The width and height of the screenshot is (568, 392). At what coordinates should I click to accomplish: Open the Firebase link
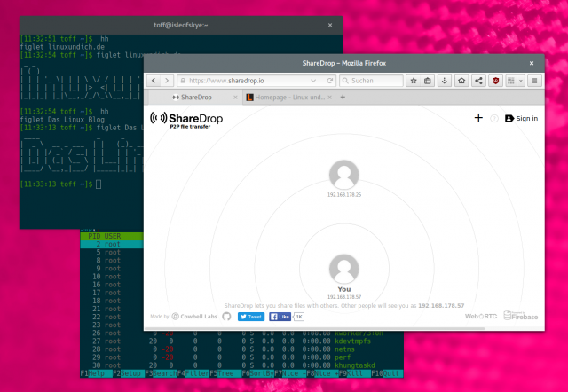(x=521, y=316)
